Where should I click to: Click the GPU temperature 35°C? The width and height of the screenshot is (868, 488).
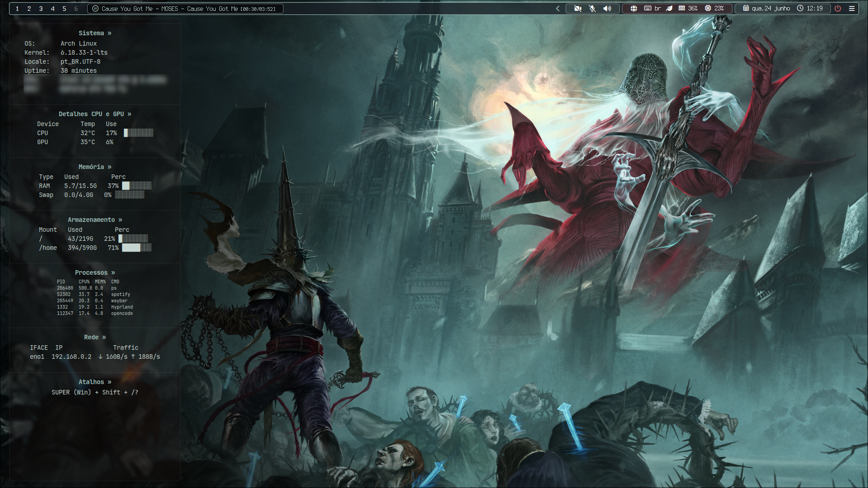pos(88,142)
